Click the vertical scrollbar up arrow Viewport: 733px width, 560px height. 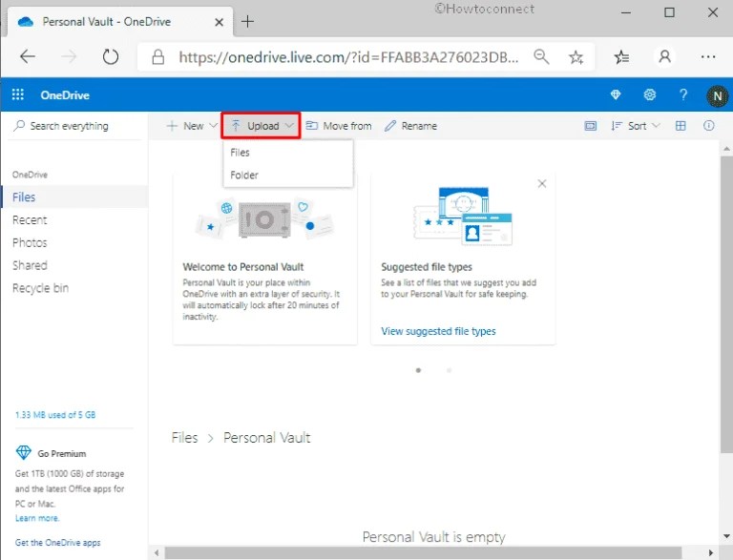(x=726, y=149)
